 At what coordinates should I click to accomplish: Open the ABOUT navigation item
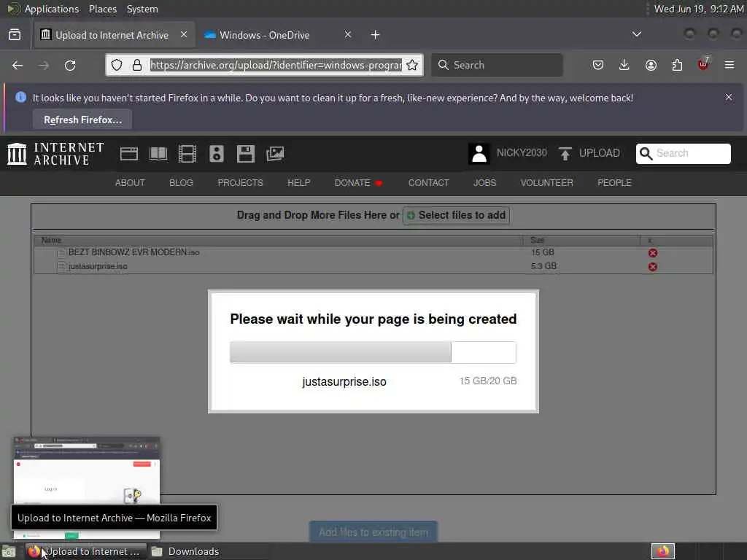pyautogui.click(x=130, y=183)
